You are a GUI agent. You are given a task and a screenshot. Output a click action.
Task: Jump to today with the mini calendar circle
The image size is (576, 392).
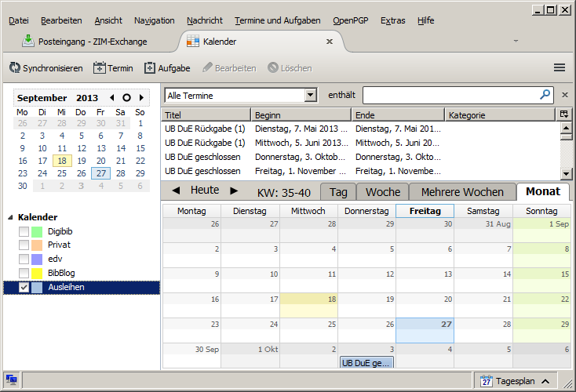[126, 98]
